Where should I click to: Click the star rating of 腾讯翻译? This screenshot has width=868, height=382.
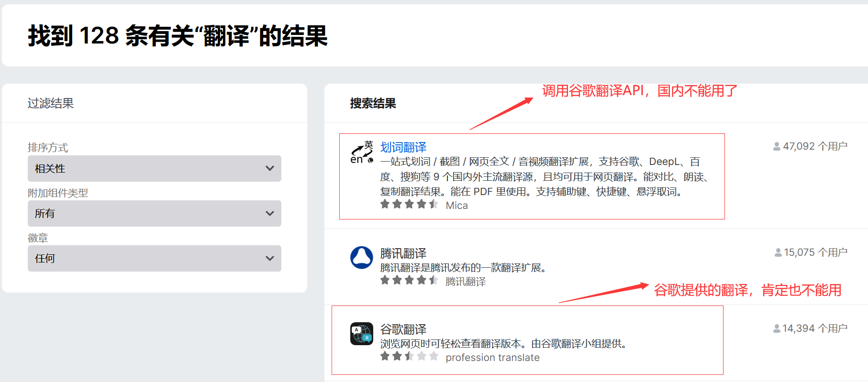coord(409,280)
